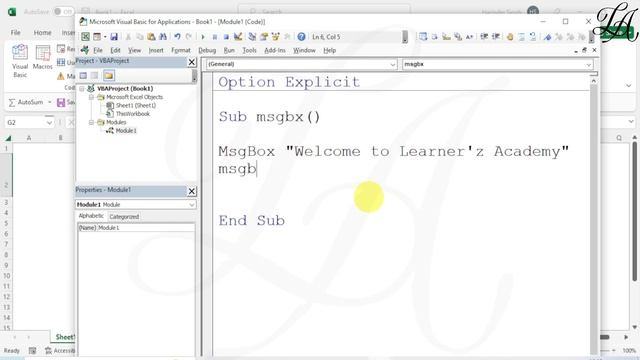Open the Module1 object dropdown in Properties
Screen dimensions: 640x360
point(191,204)
